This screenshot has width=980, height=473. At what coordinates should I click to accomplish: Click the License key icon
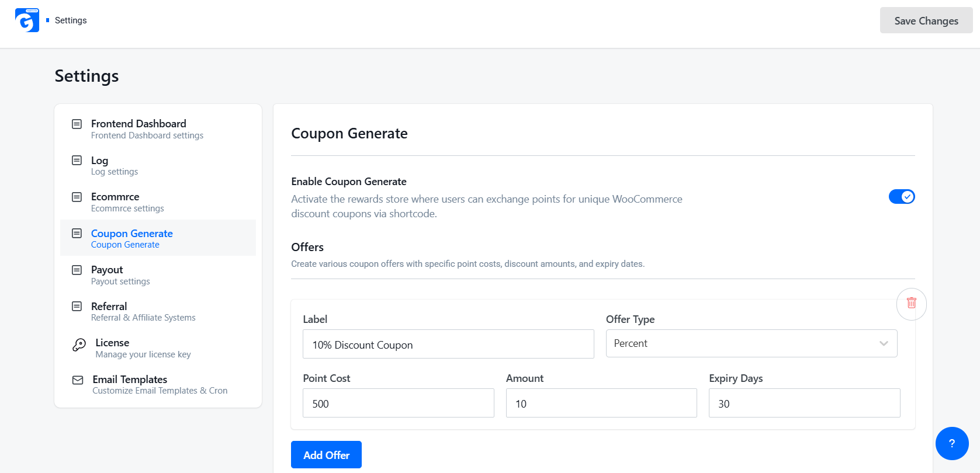[79, 345]
